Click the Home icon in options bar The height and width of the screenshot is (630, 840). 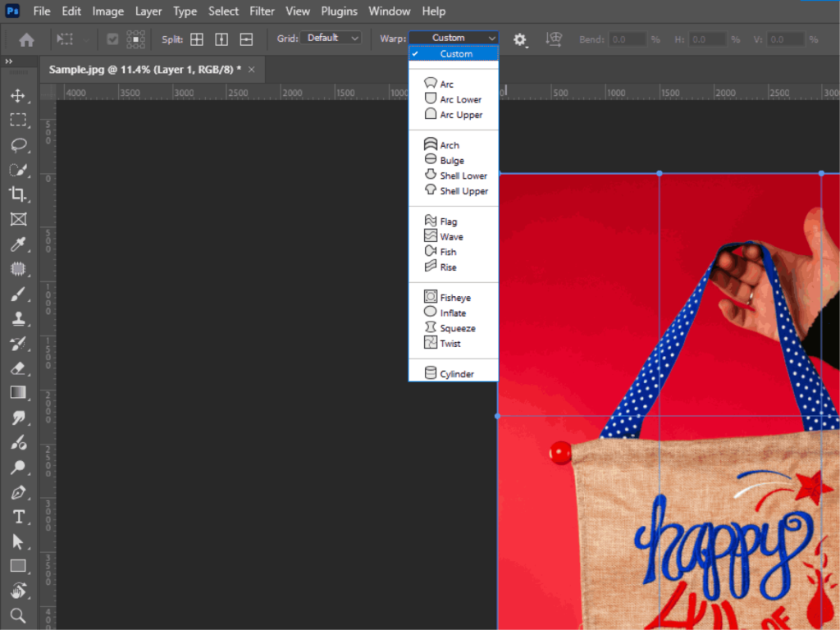(26, 39)
